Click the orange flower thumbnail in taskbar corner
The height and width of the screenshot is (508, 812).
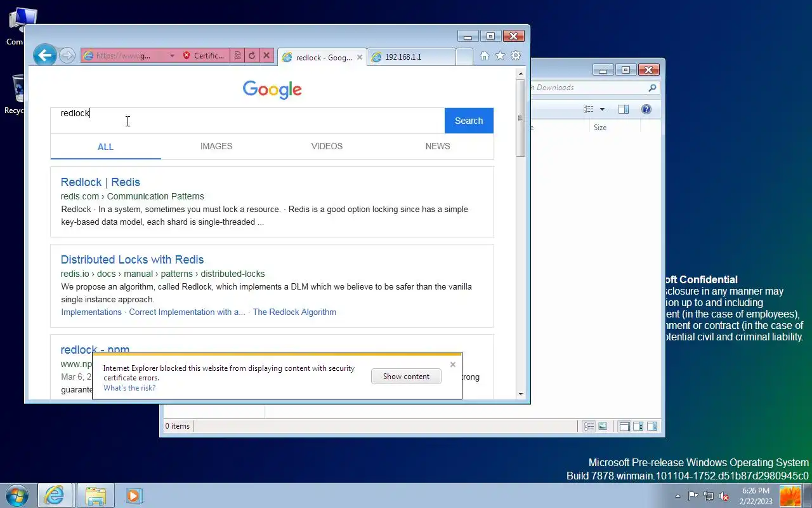click(790, 496)
